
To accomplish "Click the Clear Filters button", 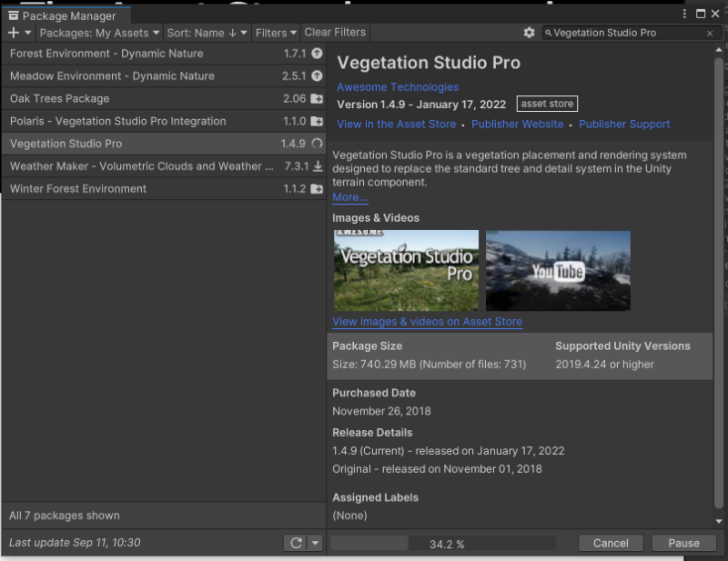I will coord(335,32).
